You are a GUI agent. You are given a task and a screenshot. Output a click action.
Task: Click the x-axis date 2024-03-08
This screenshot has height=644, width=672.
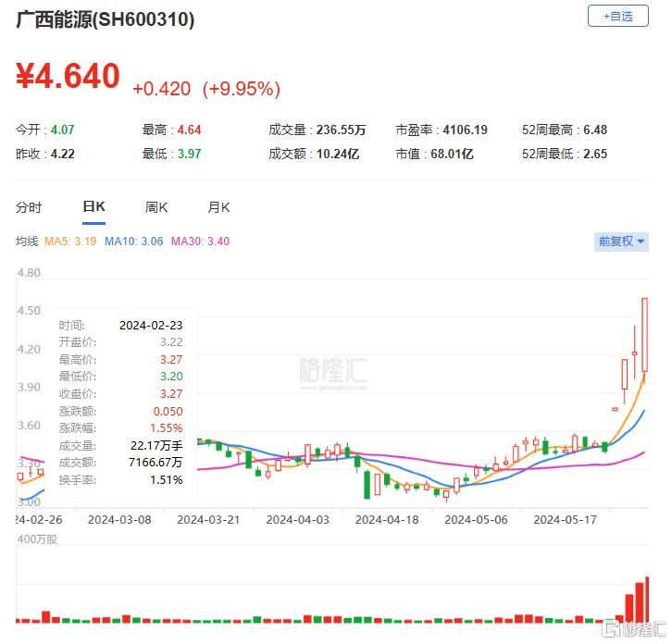click(x=119, y=520)
